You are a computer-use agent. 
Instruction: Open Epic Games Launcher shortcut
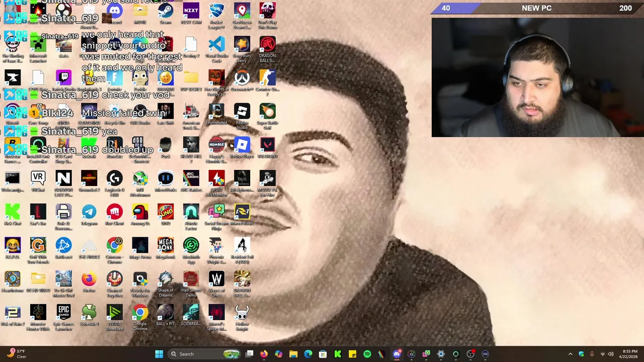point(63,318)
